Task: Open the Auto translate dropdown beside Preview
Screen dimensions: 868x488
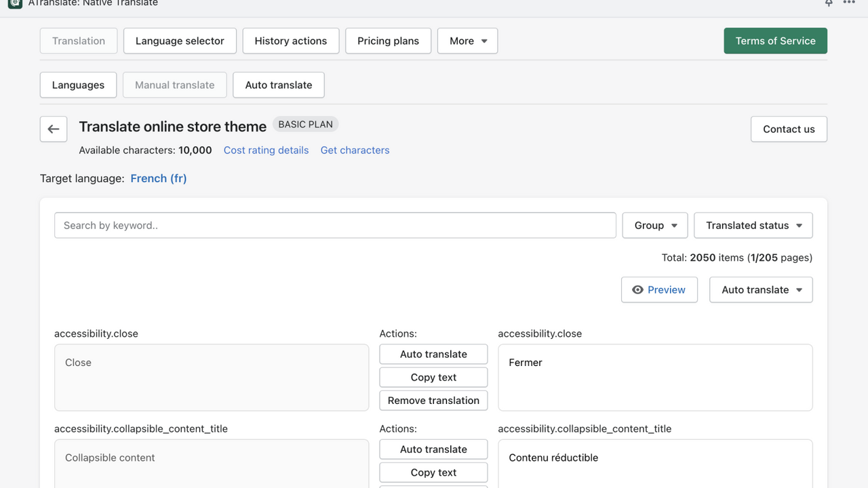Action: (x=761, y=289)
